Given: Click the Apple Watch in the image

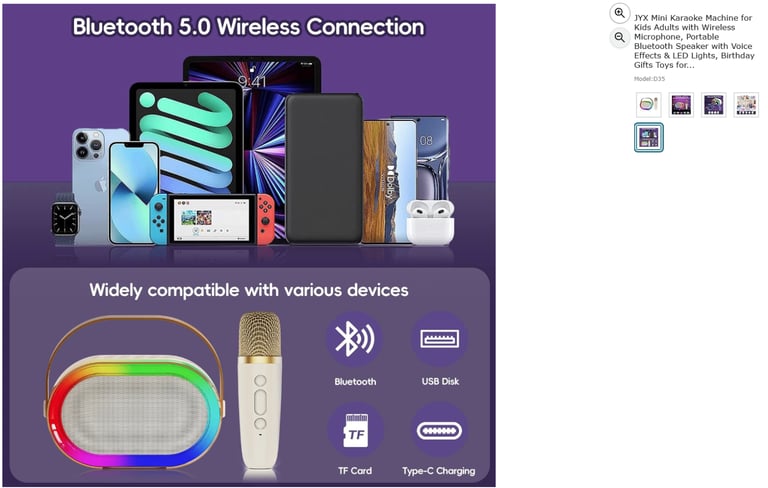Looking at the screenshot, I should pos(65,219).
